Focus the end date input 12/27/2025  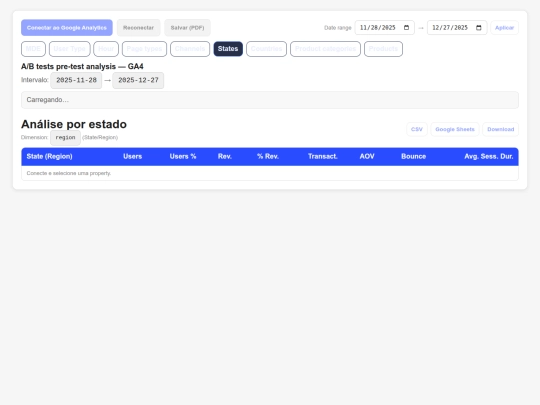pos(457,28)
